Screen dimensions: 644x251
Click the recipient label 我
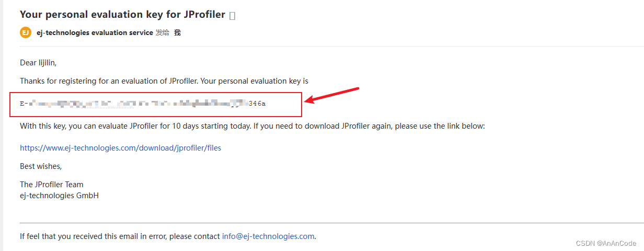point(177,32)
